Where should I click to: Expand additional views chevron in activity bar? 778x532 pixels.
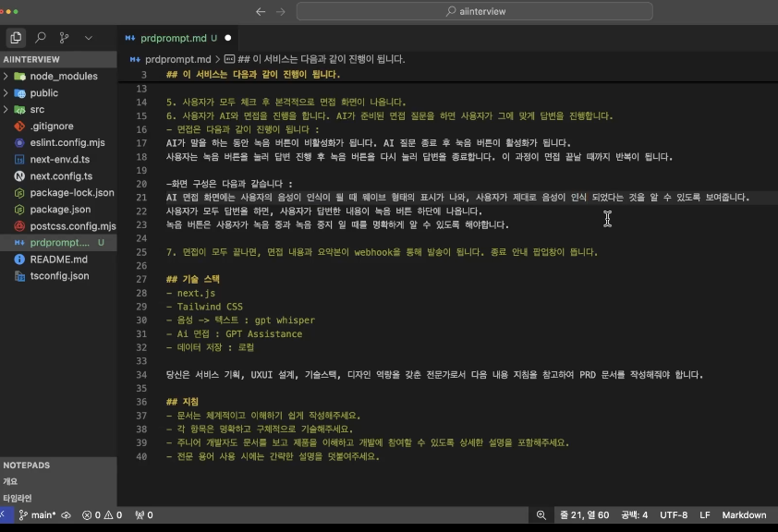(x=89, y=38)
